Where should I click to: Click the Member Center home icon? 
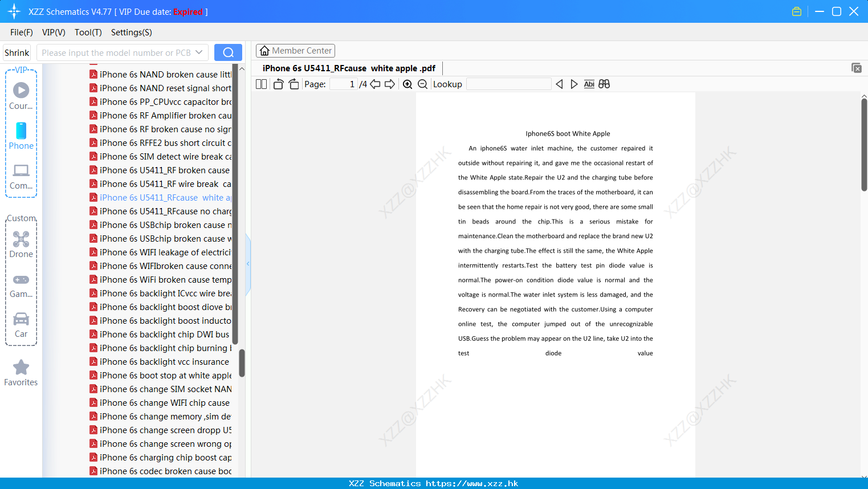click(264, 51)
